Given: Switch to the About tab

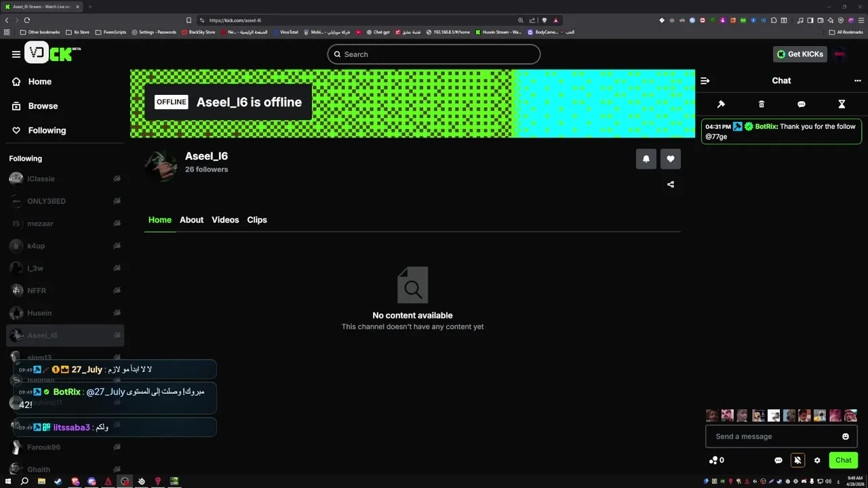Looking at the screenshot, I should click(191, 220).
